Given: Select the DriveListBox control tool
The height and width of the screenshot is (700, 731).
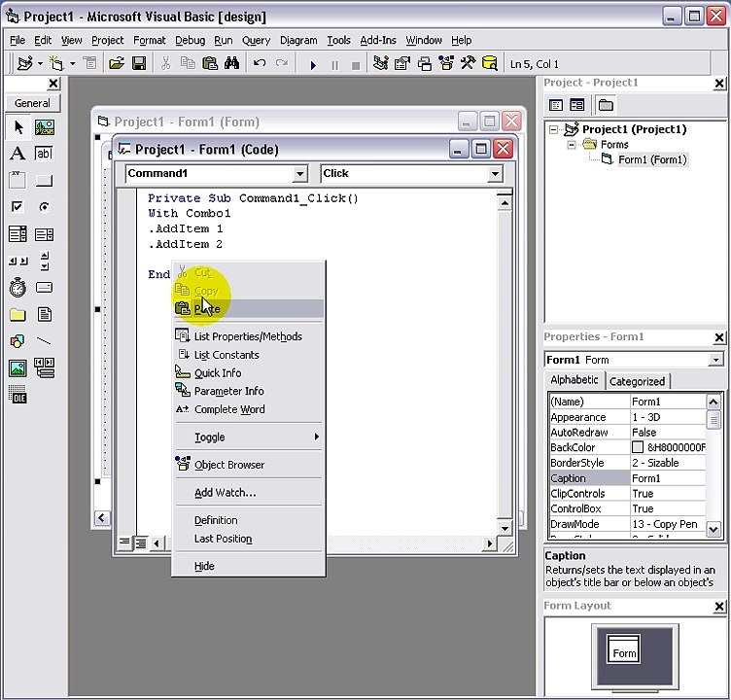Looking at the screenshot, I should coord(45,287).
